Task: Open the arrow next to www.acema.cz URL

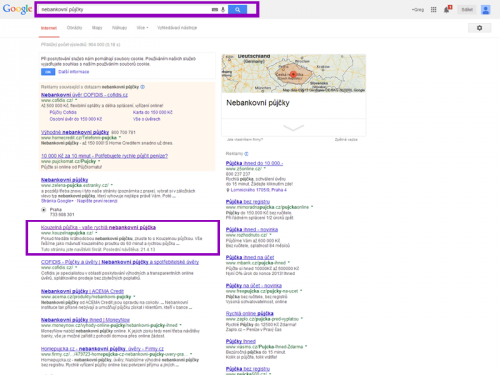Action: pos(134,297)
